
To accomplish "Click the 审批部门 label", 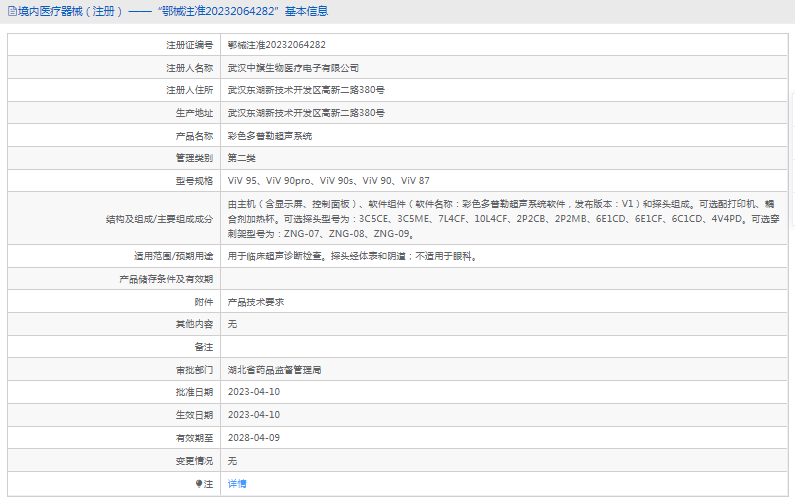I will (x=194, y=370).
